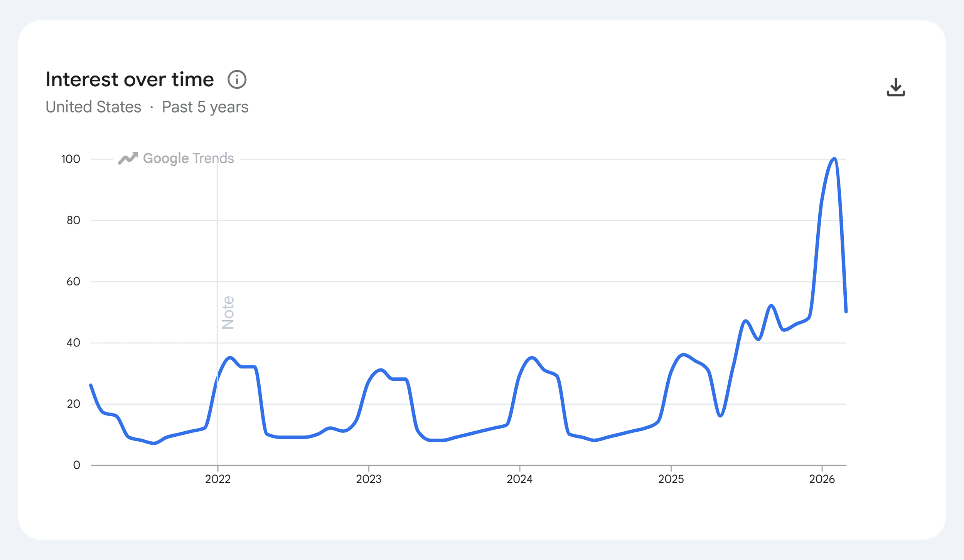Click the info icon next to Interest over time
This screenshot has width=964, height=560.
click(x=237, y=80)
